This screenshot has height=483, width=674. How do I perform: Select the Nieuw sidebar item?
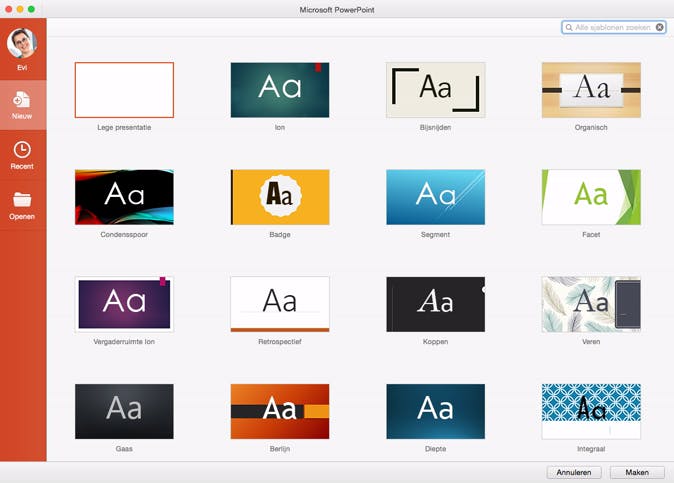(x=23, y=105)
